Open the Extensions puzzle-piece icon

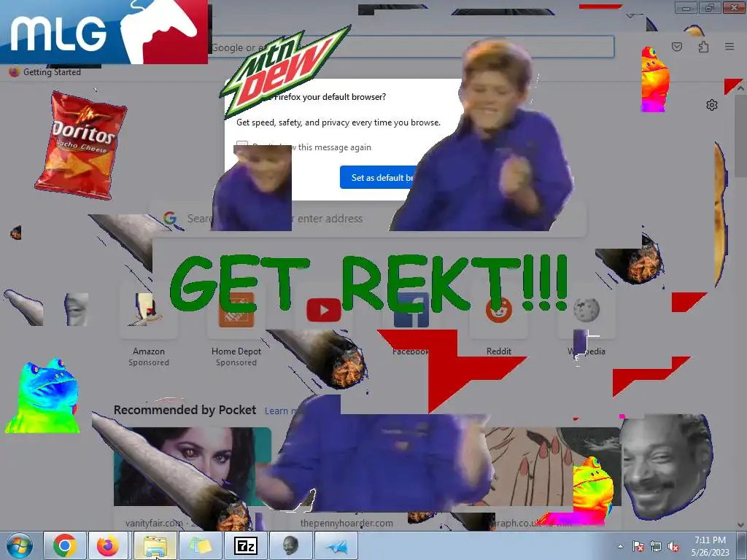(703, 47)
